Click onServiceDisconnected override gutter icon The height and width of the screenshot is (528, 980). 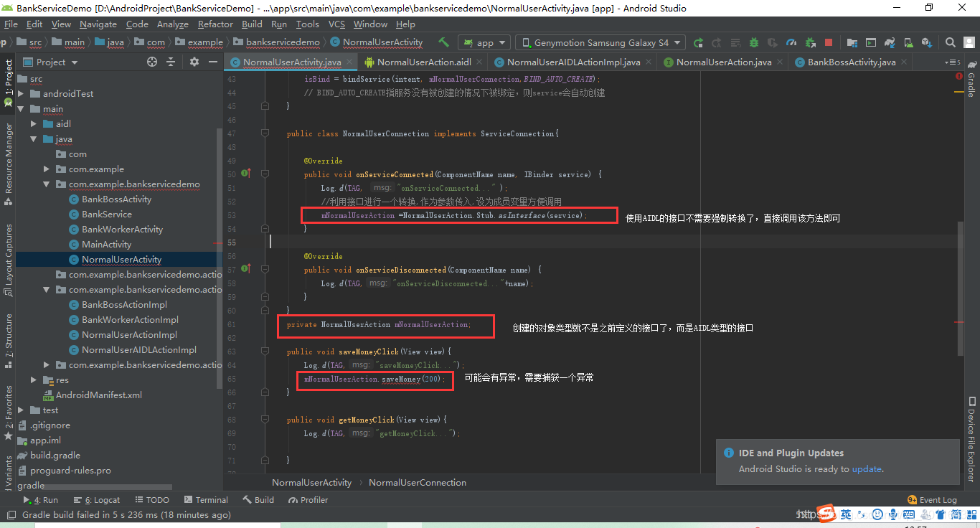(246, 269)
